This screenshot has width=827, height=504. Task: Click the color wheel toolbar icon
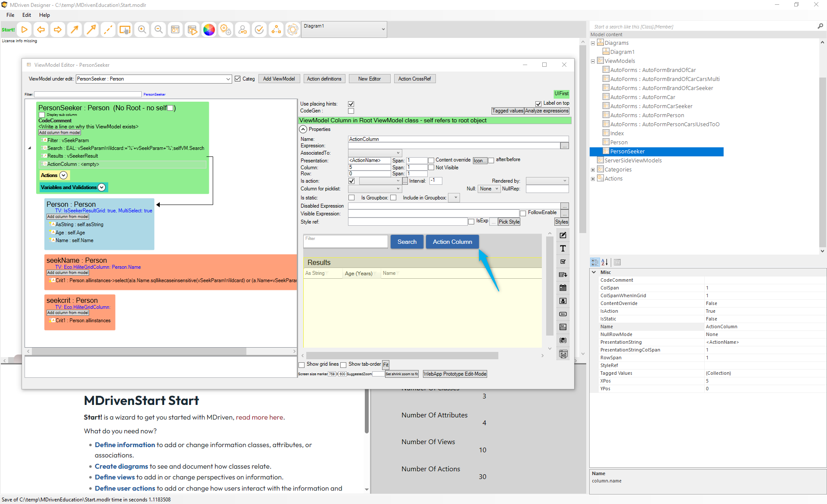pos(209,30)
